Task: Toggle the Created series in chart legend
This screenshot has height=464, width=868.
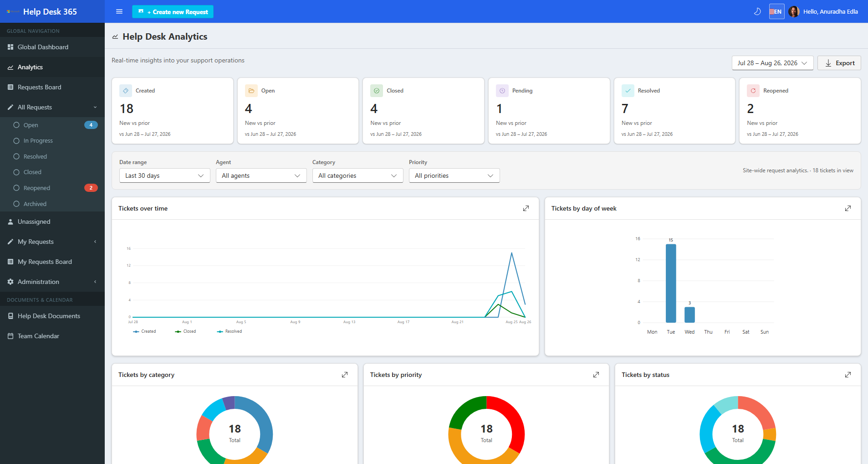Action: tap(144, 331)
